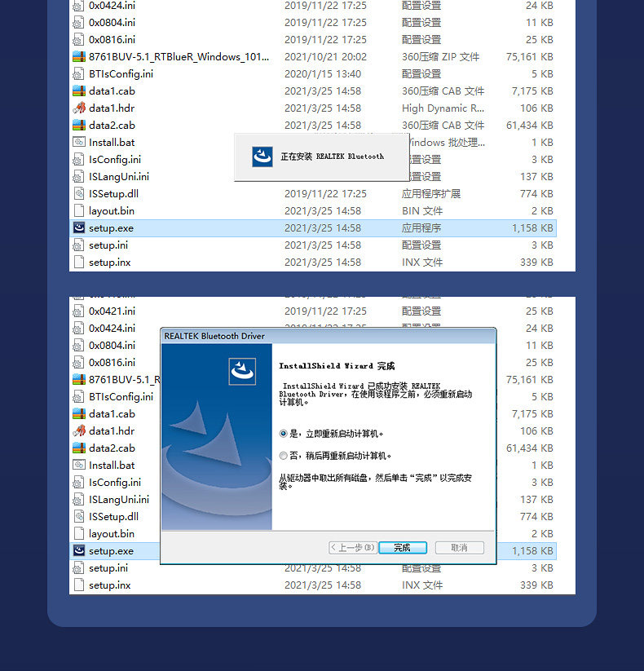644x671 pixels.
Task: Click 2021/10/21 20:02 date in upper list
Action: tap(325, 56)
